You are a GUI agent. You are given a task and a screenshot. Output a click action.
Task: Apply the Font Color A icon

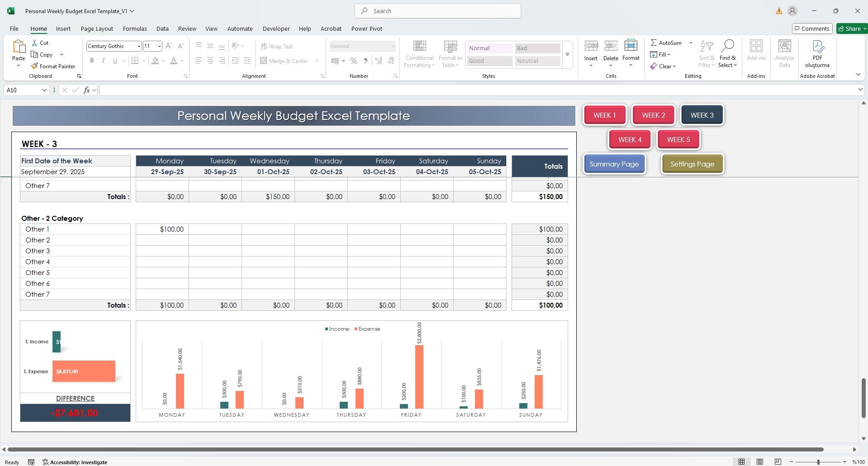[174, 61]
